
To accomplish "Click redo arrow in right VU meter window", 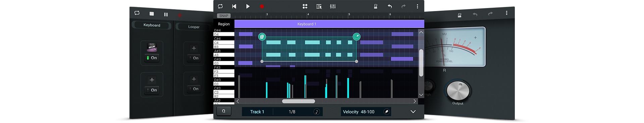I will click(x=490, y=14).
